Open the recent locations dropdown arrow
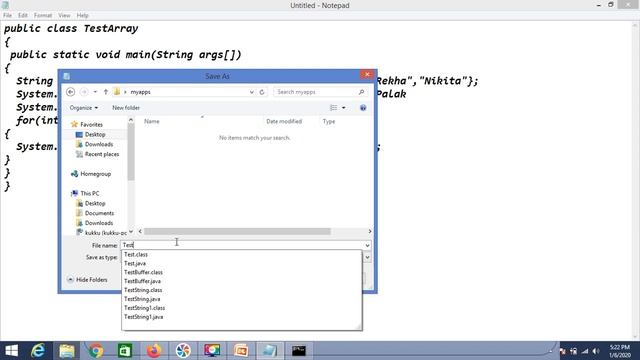 pyautogui.click(x=95, y=92)
